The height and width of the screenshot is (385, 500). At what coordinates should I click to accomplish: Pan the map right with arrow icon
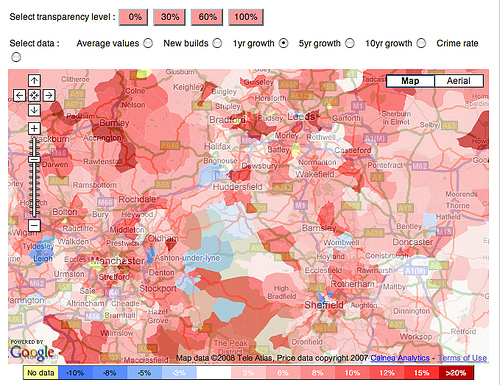[x=49, y=96]
